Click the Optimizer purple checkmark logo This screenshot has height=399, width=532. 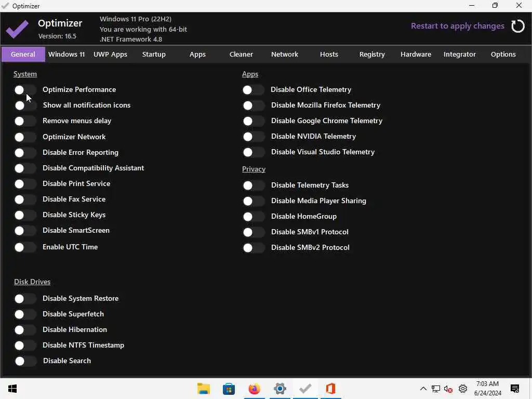coord(17,29)
